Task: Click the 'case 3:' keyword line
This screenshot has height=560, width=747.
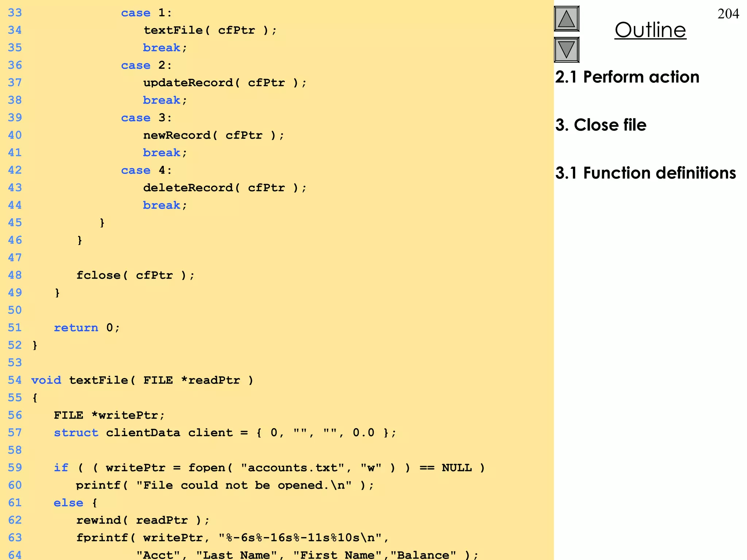Action: click(x=146, y=118)
